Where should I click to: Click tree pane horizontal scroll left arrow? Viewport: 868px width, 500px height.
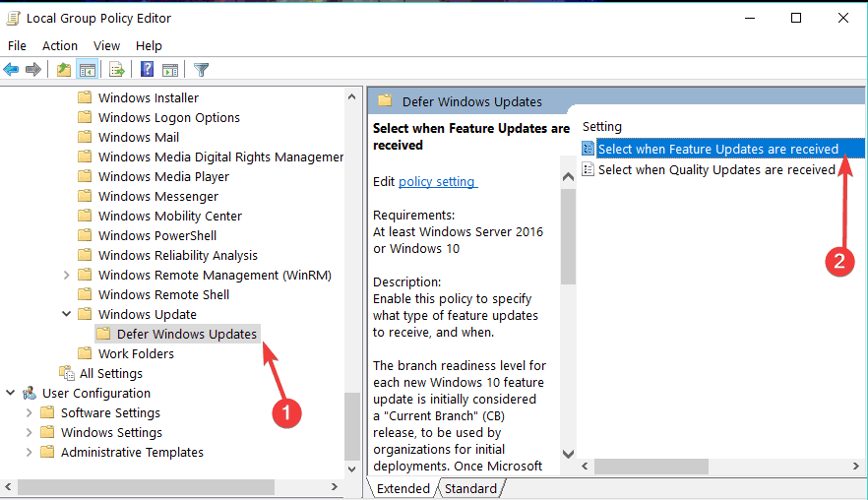click(x=8, y=486)
